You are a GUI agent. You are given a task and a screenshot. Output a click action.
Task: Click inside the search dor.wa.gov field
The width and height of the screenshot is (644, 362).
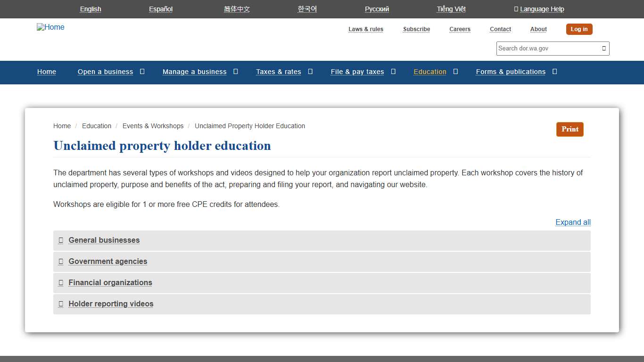542,48
